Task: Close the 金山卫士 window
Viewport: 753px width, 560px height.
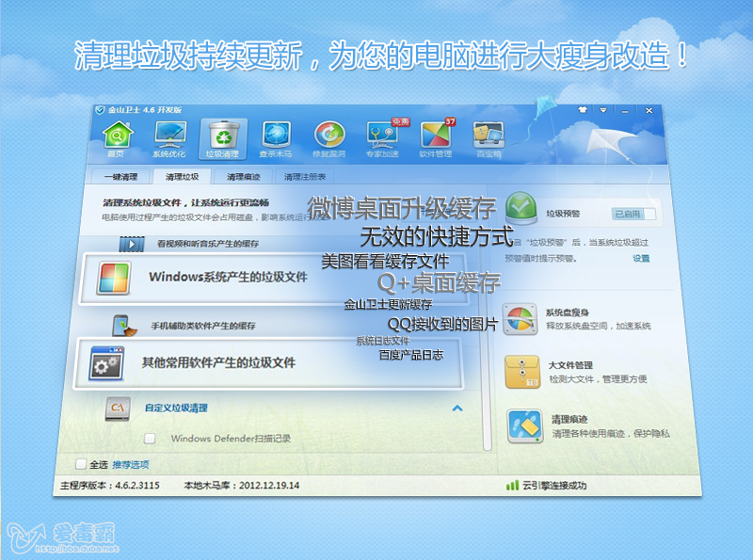Action: [649, 110]
